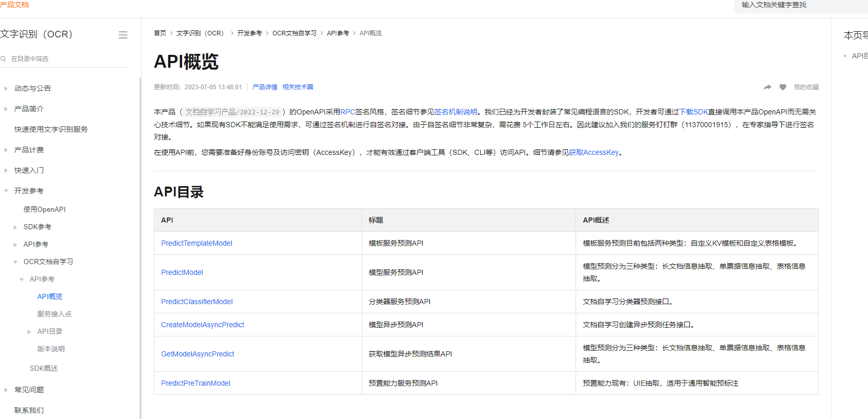This screenshot has width=868, height=419.
Task: Collapse the OCR文档自学习 tree arrow
Action: pos(15,262)
